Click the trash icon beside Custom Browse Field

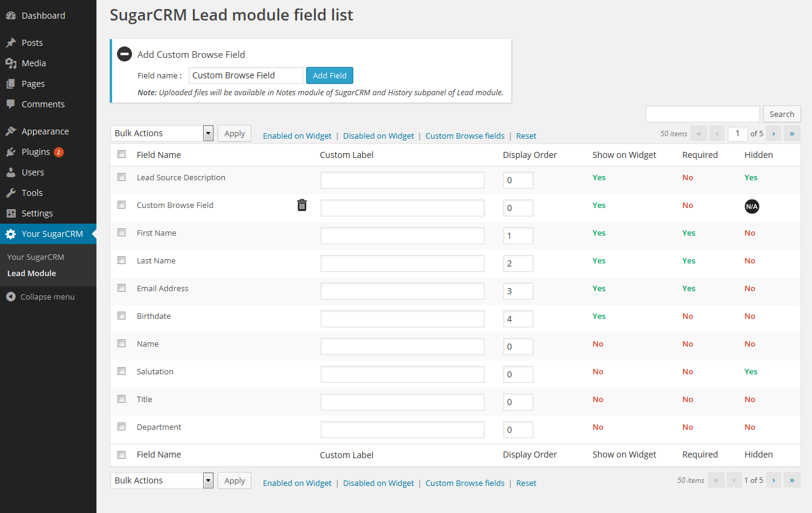(302, 206)
